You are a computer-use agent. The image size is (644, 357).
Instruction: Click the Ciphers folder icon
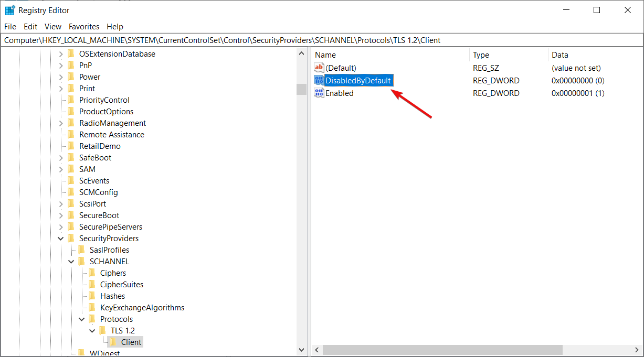click(x=92, y=273)
